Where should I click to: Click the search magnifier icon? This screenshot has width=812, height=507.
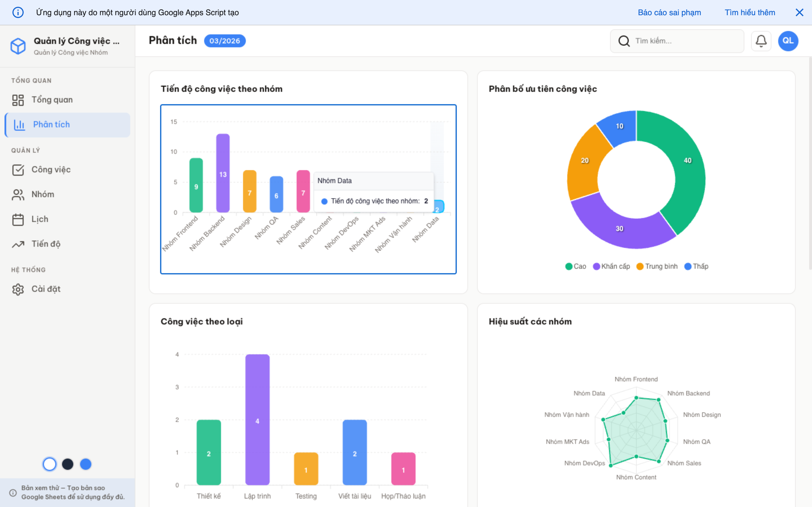624,41
